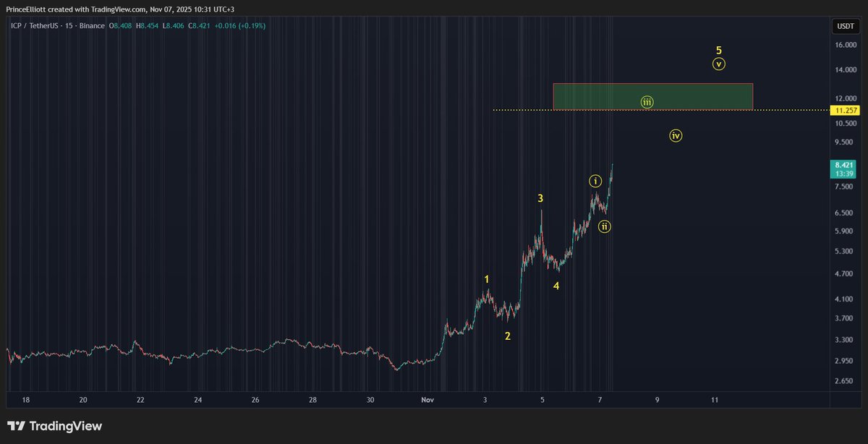The image size is (868, 444).
Task: Select the circled wave i label
Action: pyautogui.click(x=595, y=181)
